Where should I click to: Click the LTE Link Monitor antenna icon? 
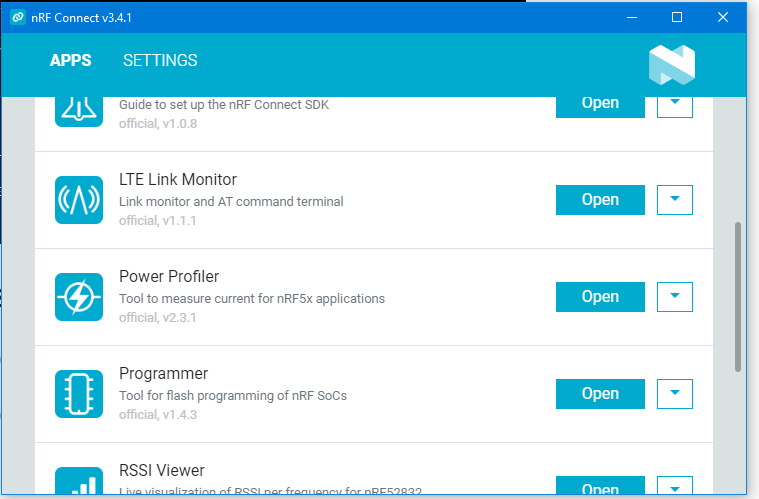click(x=79, y=200)
